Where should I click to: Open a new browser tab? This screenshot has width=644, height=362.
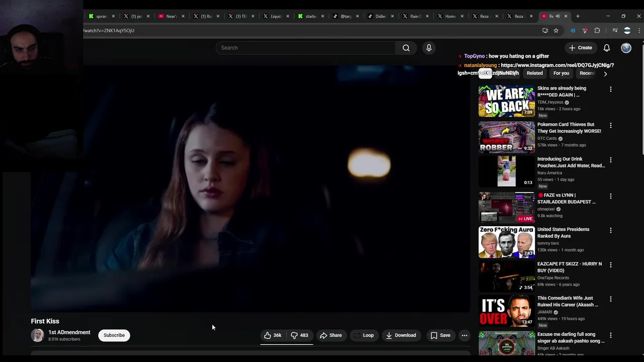(x=578, y=16)
